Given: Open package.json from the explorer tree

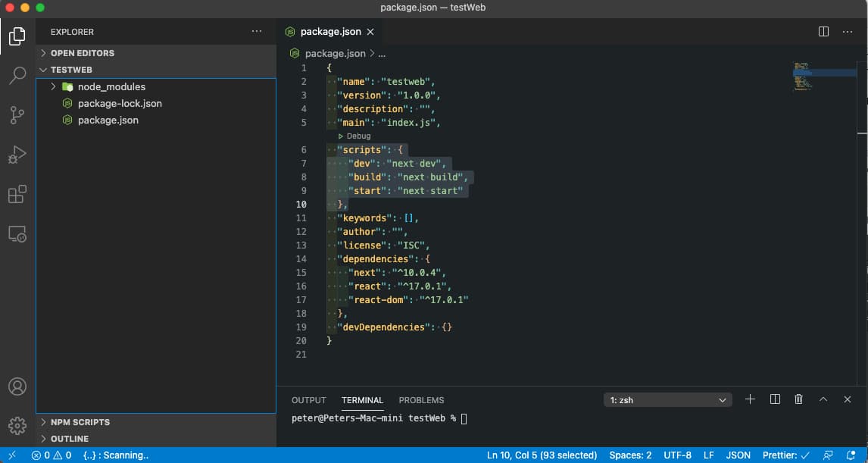Looking at the screenshot, I should click(156, 120).
